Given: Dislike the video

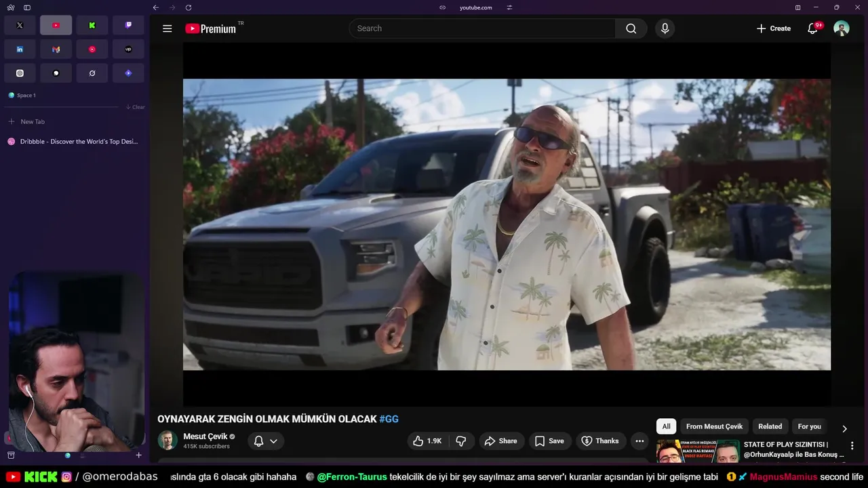Looking at the screenshot, I should click(x=461, y=441).
